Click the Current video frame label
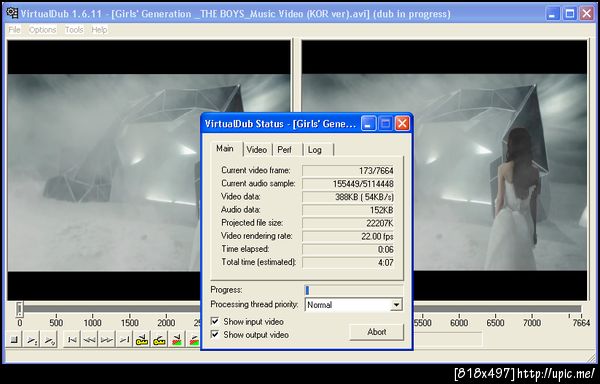Viewport: 600px width, 384px height. click(x=256, y=171)
